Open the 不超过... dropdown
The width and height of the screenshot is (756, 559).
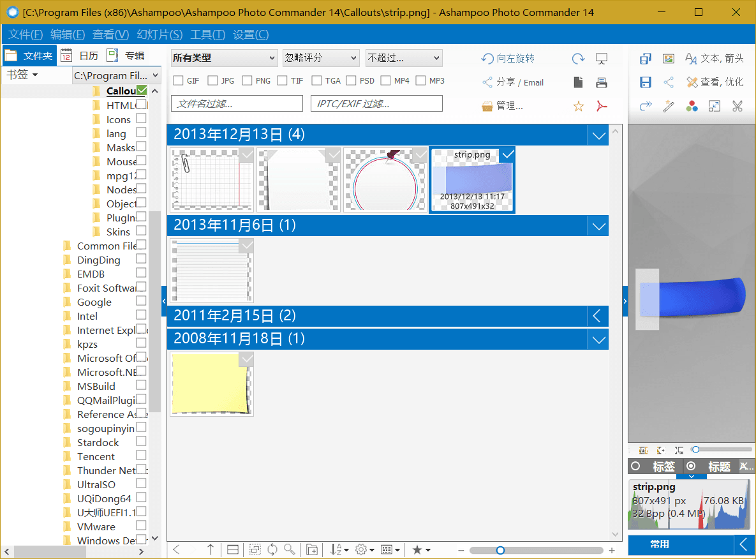coord(404,58)
